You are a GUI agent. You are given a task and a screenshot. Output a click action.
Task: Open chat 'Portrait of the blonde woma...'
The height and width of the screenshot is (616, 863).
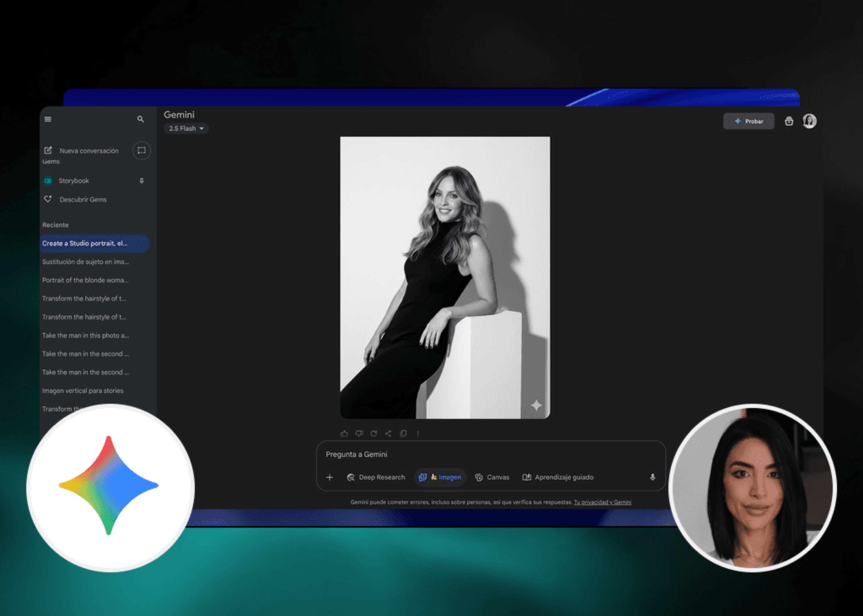85,280
